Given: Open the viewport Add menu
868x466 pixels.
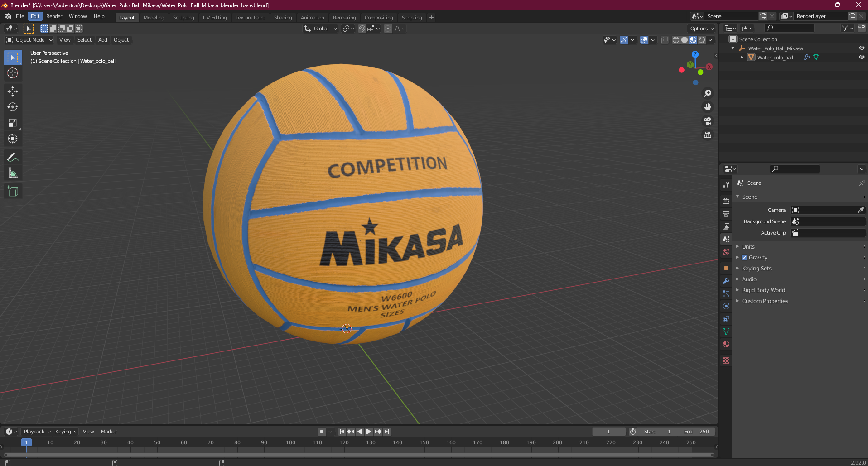Looking at the screenshot, I should click(103, 40).
